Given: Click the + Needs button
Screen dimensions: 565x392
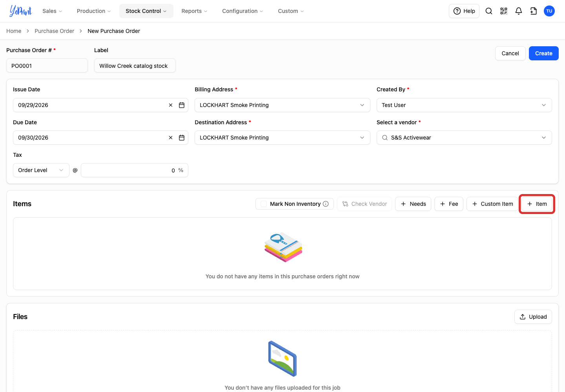Looking at the screenshot, I should pos(413,204).
